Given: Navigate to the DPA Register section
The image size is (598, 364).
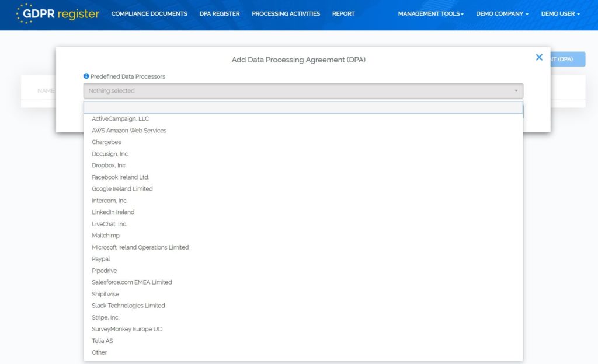Looking at the screenshot, I should point(219,13).
